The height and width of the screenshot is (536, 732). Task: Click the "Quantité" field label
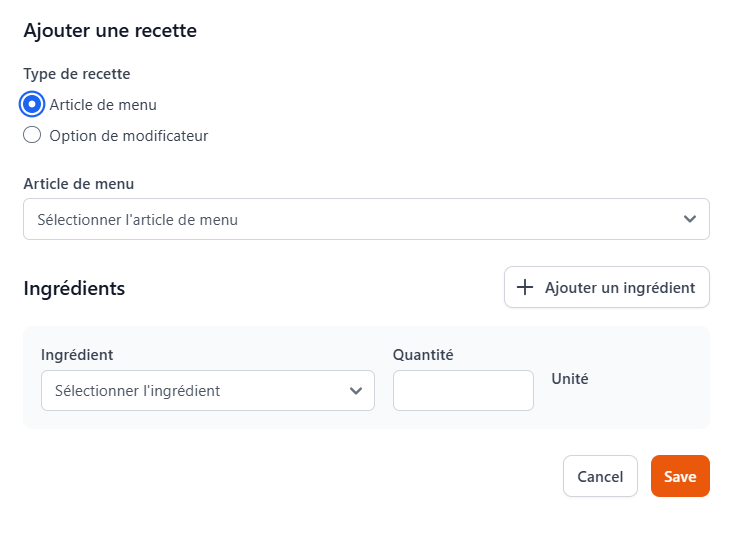pyautogui.click(x=423, y=355)
